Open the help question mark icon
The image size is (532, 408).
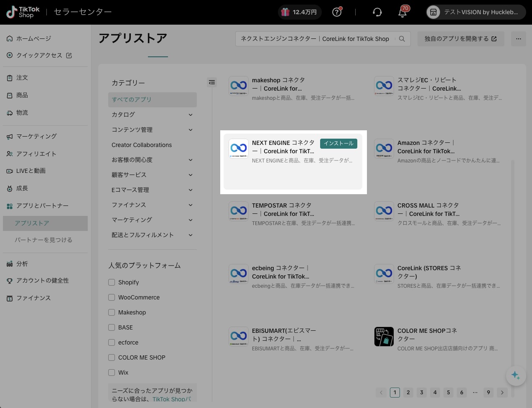pyautogui.click(x=337, y=12)
